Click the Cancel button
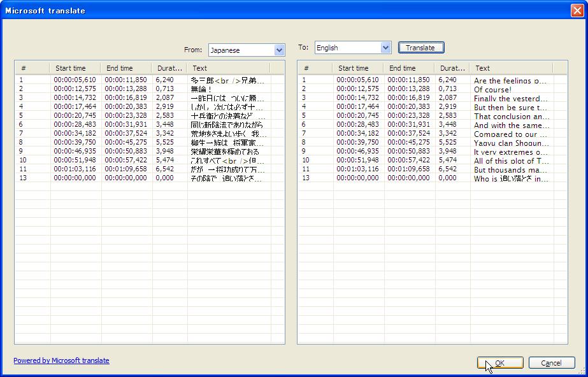The image size is (588, 377). pos(552,363)
